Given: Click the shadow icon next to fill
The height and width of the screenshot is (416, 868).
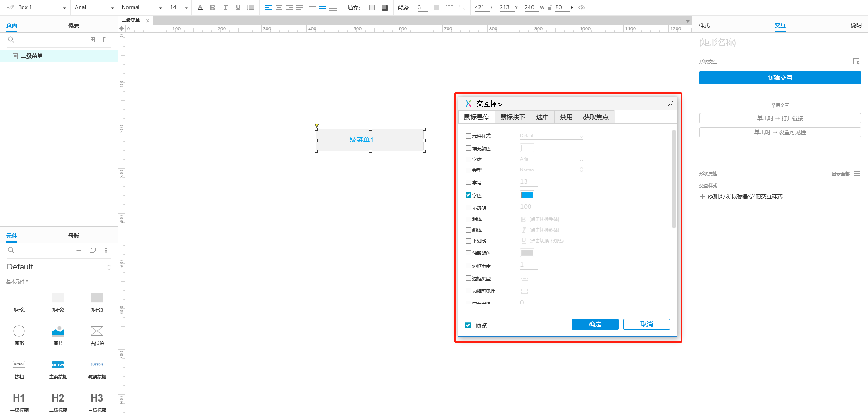Looking at the screenshot, I should click(385, 8).
